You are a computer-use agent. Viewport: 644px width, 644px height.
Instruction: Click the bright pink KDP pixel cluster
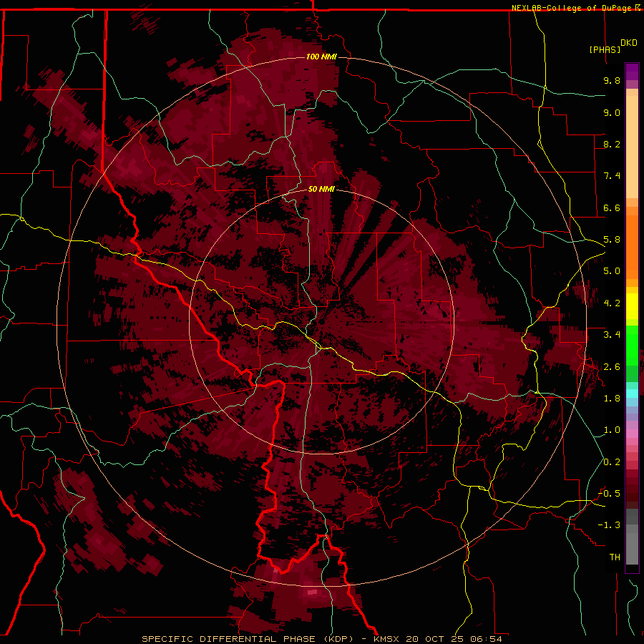click(313, 592)
